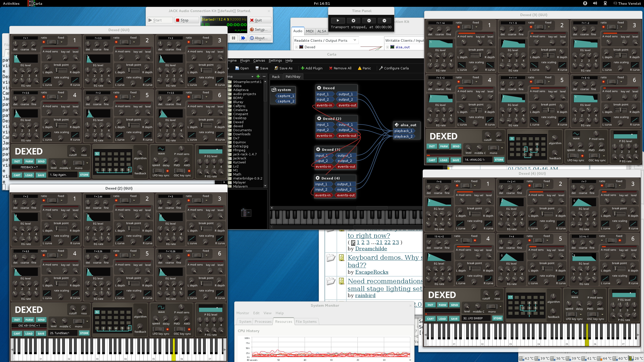Toggle mono switch in Dexed (2)
Image resolution: width=644 pixels, height=362 pixels.
[x=78, y=321]
